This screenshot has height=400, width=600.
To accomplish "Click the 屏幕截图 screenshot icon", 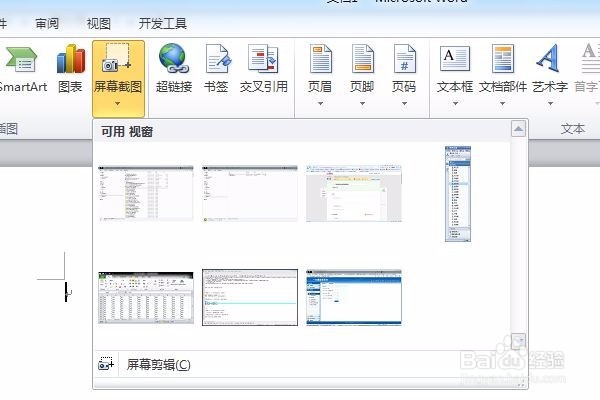I will [x=117, y=59].
